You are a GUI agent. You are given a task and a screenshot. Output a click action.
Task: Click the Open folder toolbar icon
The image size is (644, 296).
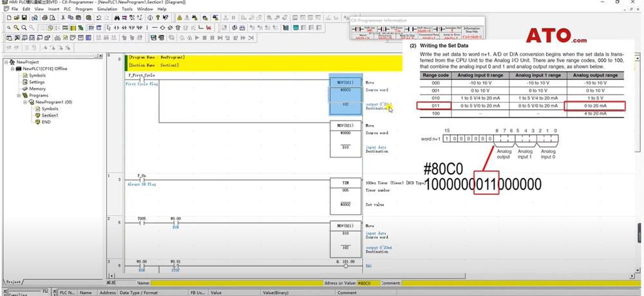pos(16,18)
